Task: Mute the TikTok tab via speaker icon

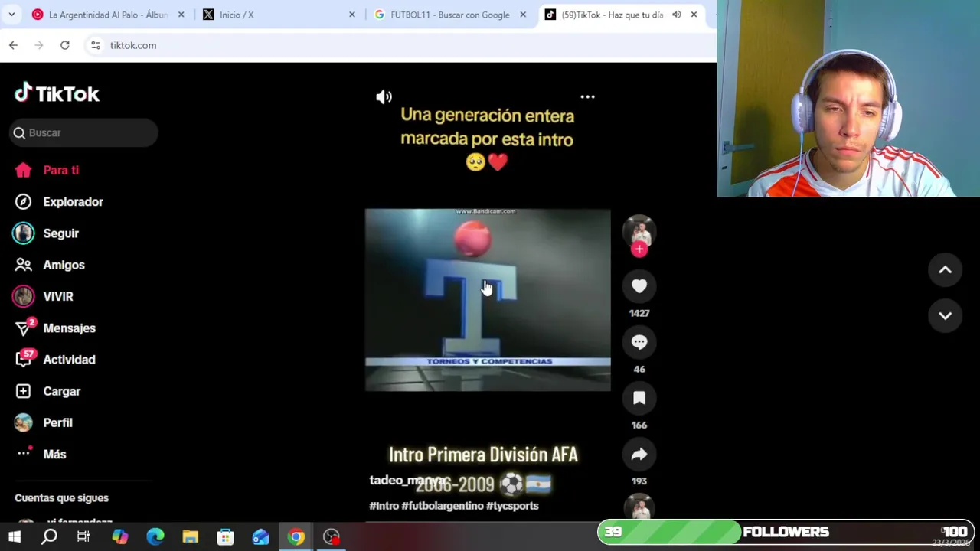Action: click(677, 15)
